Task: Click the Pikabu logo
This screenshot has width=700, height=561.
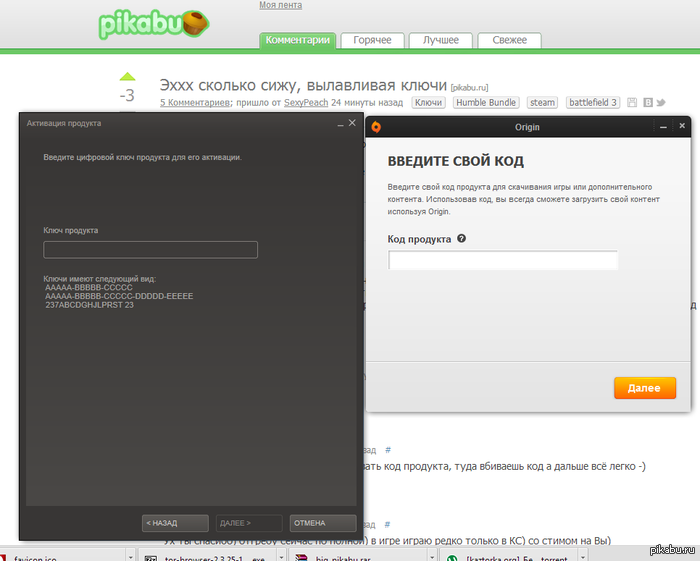Action: point(154,24)
